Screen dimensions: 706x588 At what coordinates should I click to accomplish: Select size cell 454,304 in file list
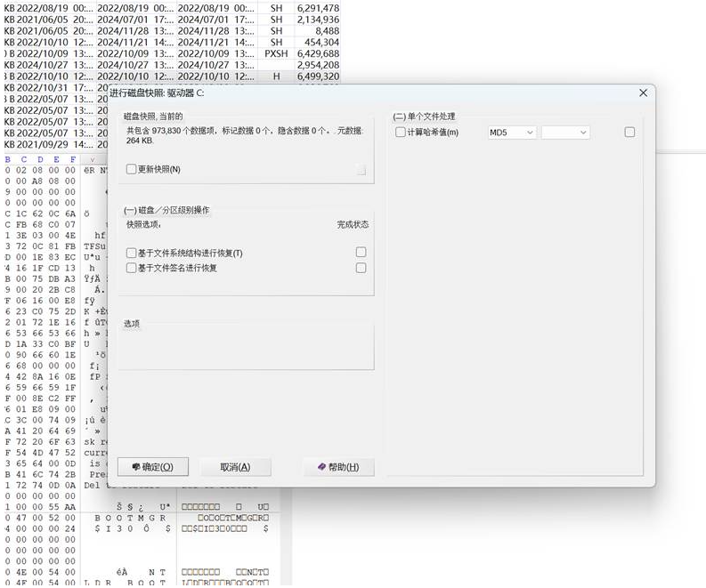[318, 42]
